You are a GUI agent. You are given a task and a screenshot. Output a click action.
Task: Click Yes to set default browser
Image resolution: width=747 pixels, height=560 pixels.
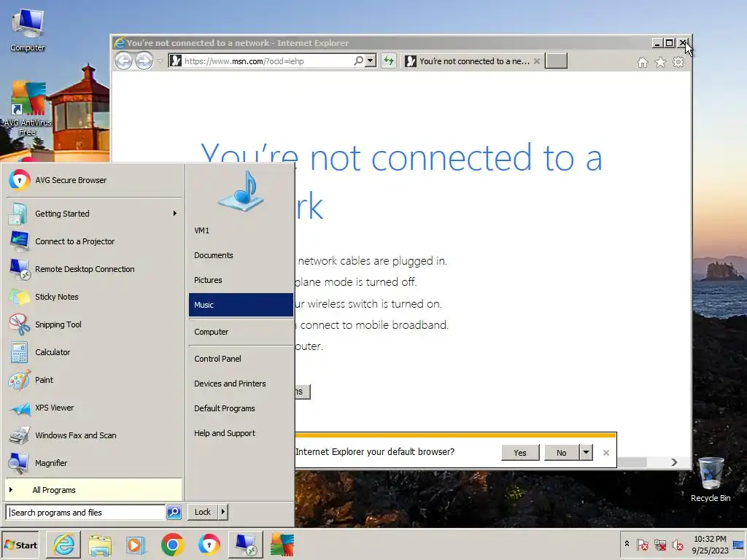coord(520,452)
